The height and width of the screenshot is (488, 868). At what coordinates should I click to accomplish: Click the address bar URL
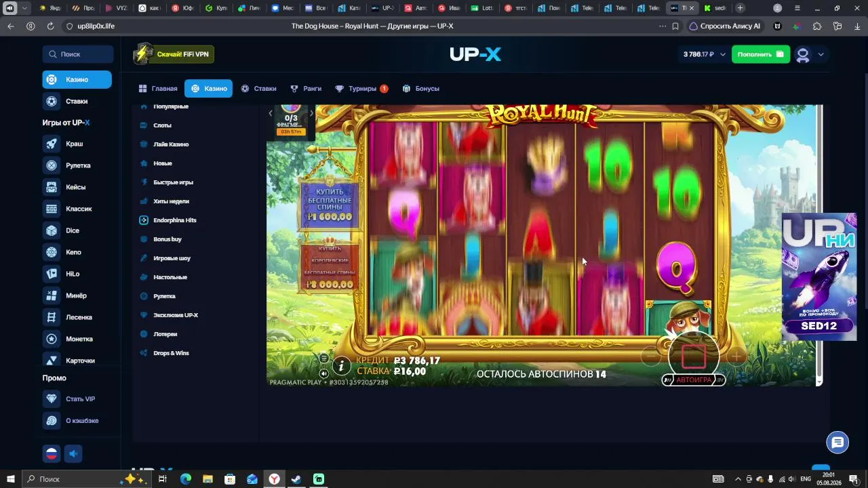click(x=96, y=26)
